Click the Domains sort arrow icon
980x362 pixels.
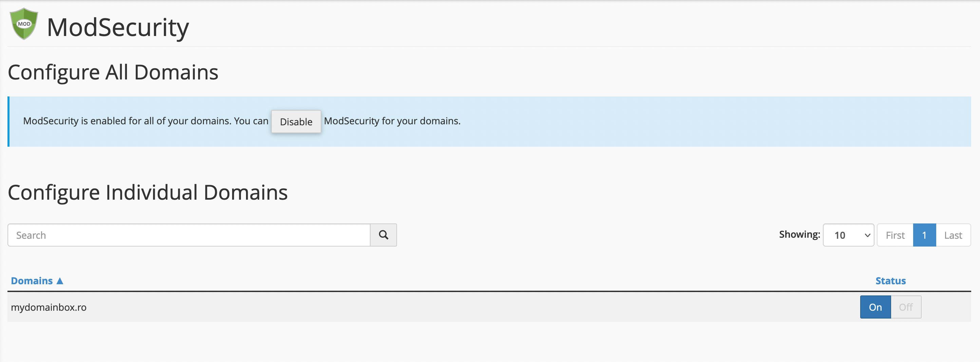tap(60, 281)
